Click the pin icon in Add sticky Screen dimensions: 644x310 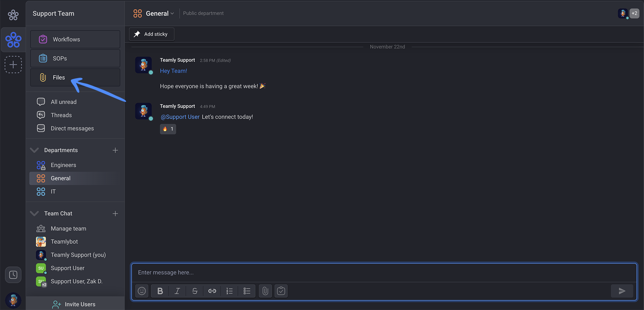click(x=137, y=34)
